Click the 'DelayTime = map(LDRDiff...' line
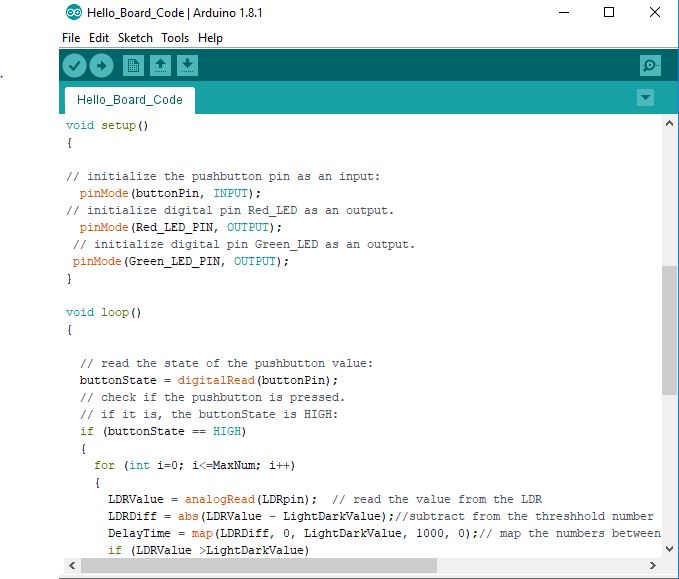 384,533
